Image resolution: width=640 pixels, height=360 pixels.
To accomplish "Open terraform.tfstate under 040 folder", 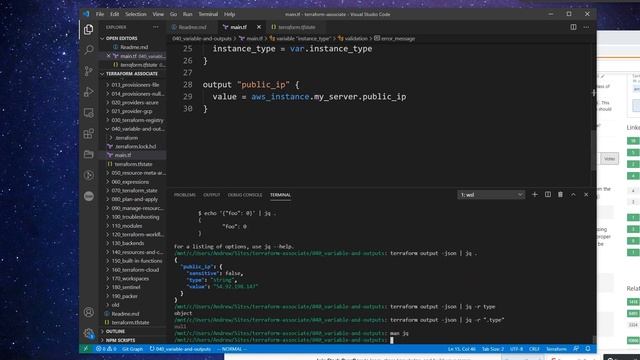I will pyautogui.click(x=133, y=164).
